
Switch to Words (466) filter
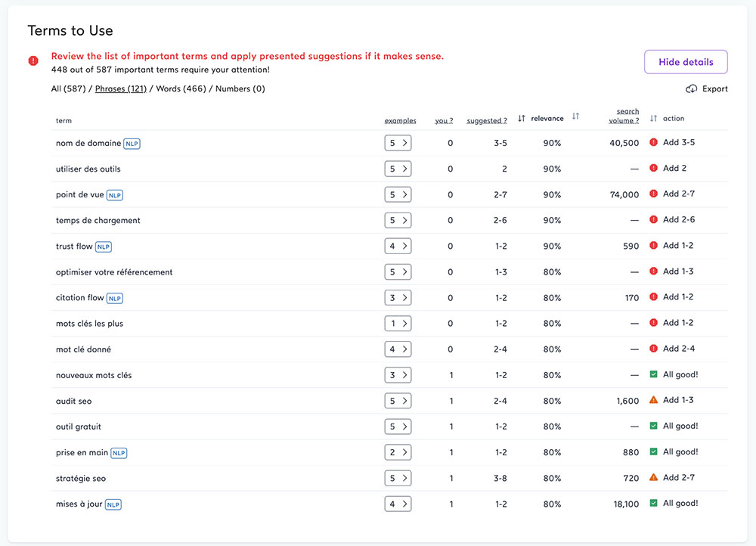[181, 88]
